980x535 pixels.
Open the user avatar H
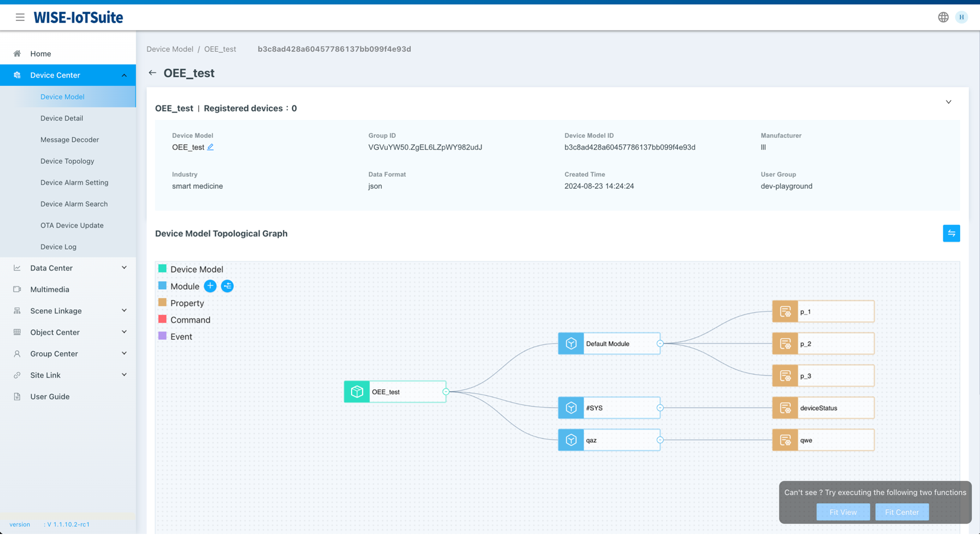tap(961, 17)
